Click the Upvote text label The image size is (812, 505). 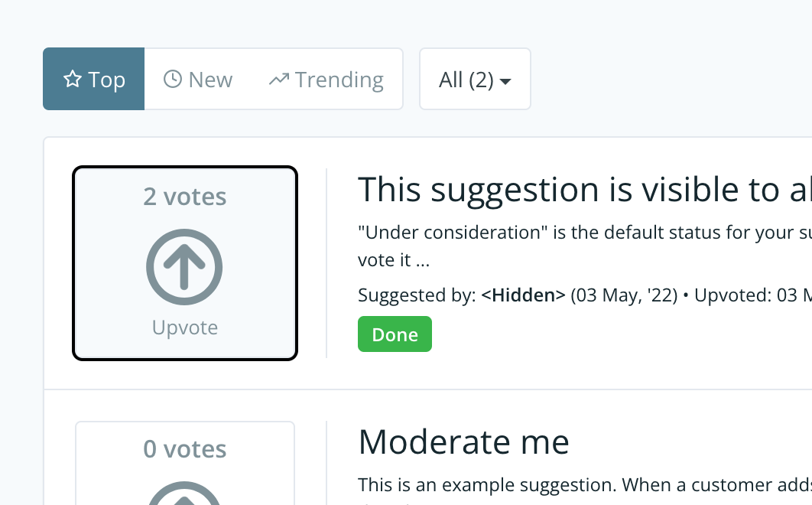[x=184, y=327]
